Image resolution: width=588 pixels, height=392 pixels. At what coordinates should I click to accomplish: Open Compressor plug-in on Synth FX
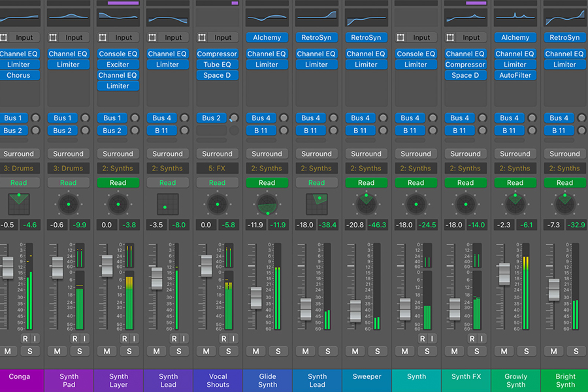tap(465, 65)
